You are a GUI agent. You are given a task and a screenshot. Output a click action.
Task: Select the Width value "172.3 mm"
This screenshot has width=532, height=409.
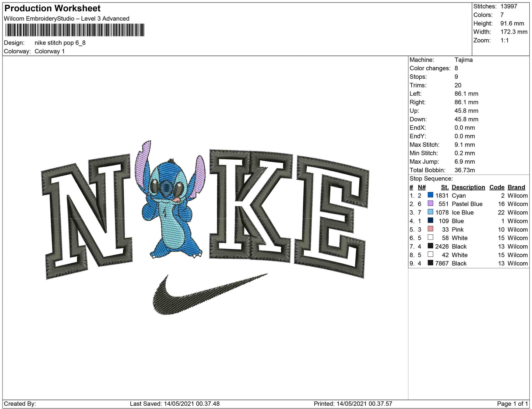514,32
